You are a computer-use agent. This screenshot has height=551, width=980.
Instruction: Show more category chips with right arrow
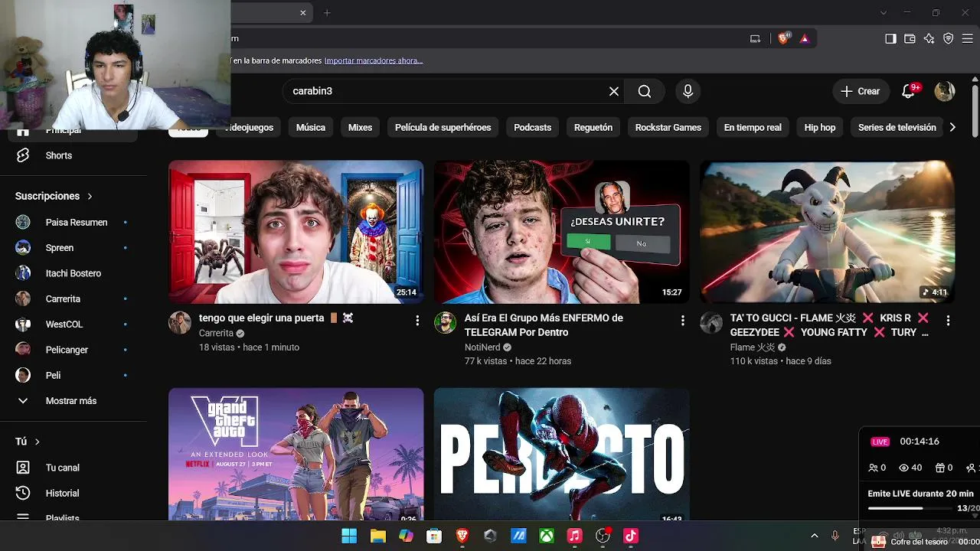click(952, 128)
